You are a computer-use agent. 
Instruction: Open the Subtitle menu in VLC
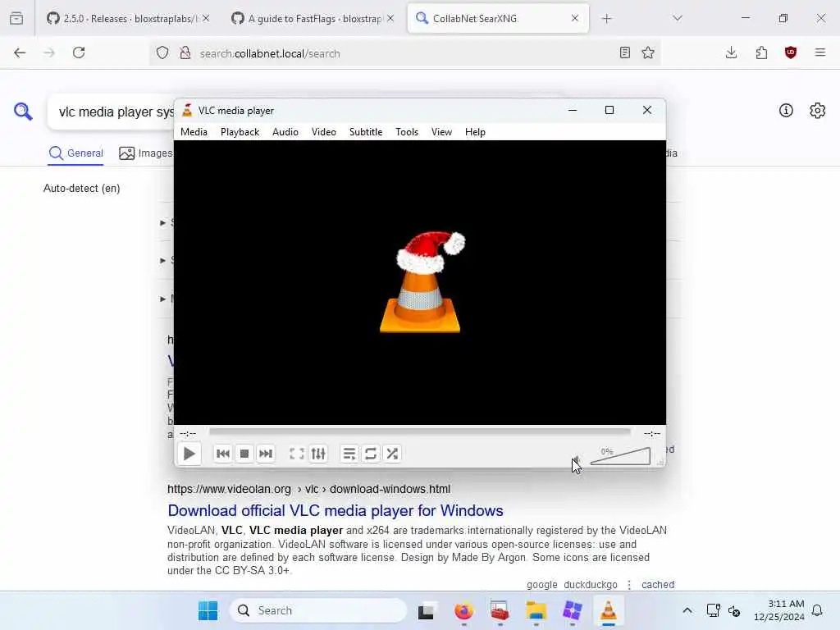click(x=366, y=132)
